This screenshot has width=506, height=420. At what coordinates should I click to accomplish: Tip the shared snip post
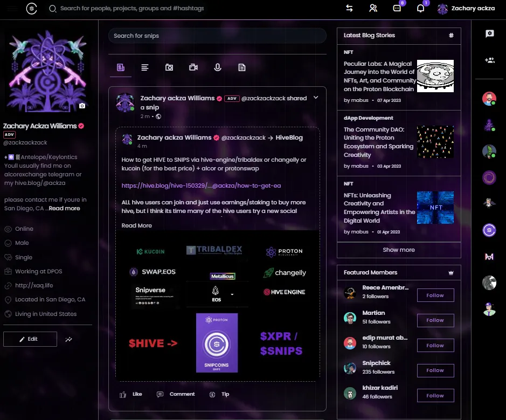pos(219,394)
